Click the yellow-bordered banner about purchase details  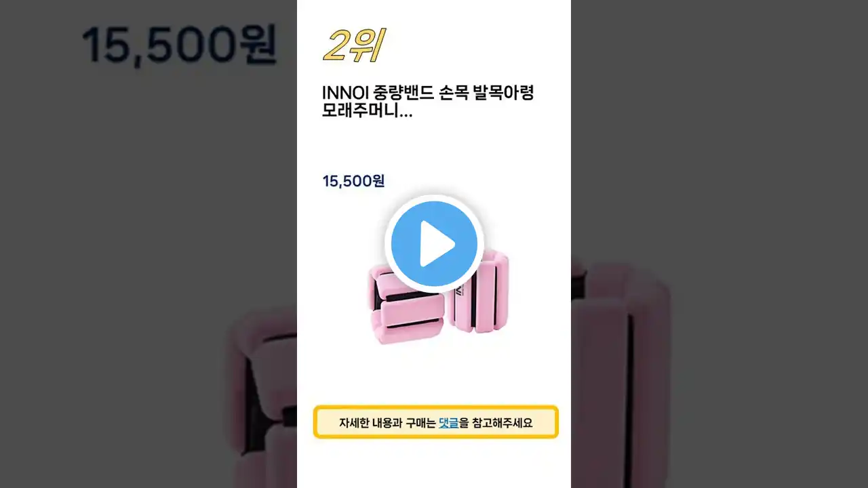435,422
